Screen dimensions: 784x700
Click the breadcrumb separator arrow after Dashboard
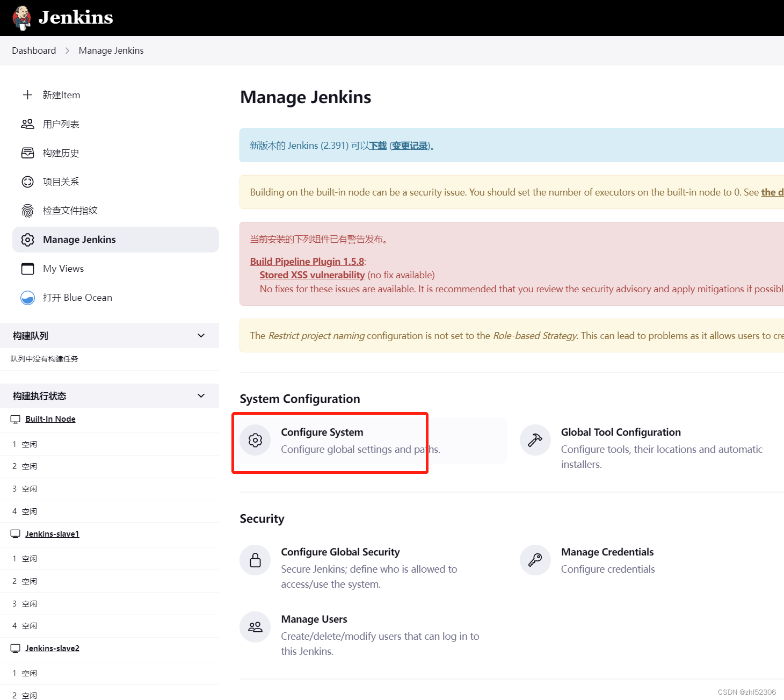(67, 50)
